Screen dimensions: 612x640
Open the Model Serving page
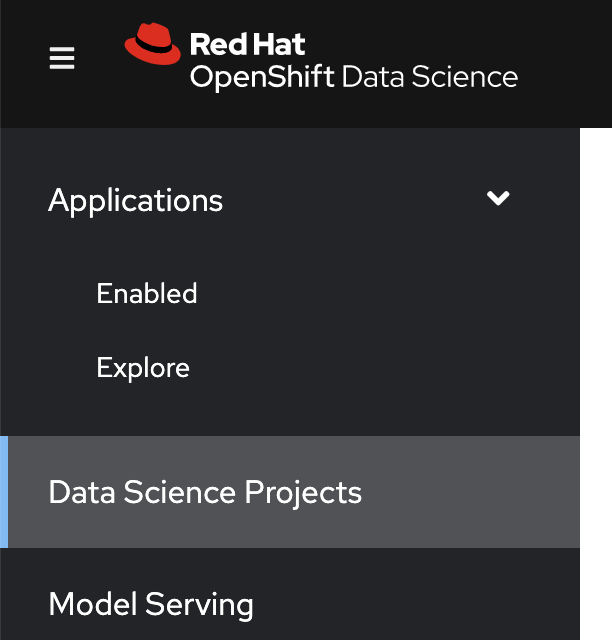tap(151, 604)
